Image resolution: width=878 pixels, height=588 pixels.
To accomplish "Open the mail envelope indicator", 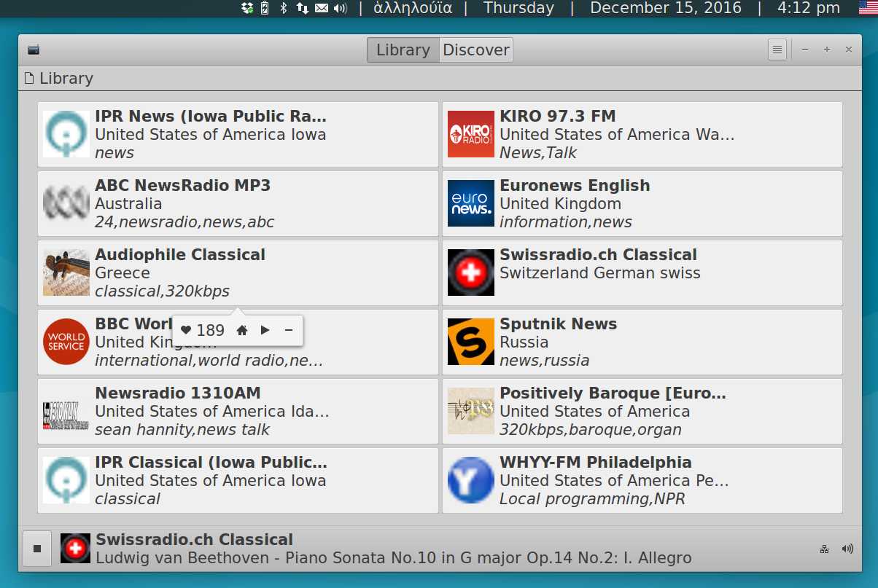I will coord(322,8).
